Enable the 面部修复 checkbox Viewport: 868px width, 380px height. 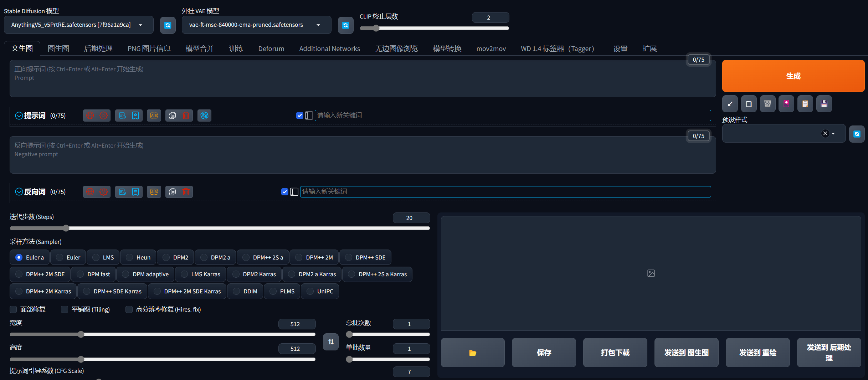pyautogui.click(x=14, y=309)
